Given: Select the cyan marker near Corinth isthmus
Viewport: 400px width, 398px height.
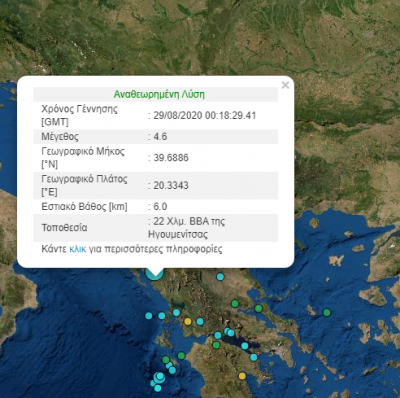Looking at the screenshot, I should point(254,357).
